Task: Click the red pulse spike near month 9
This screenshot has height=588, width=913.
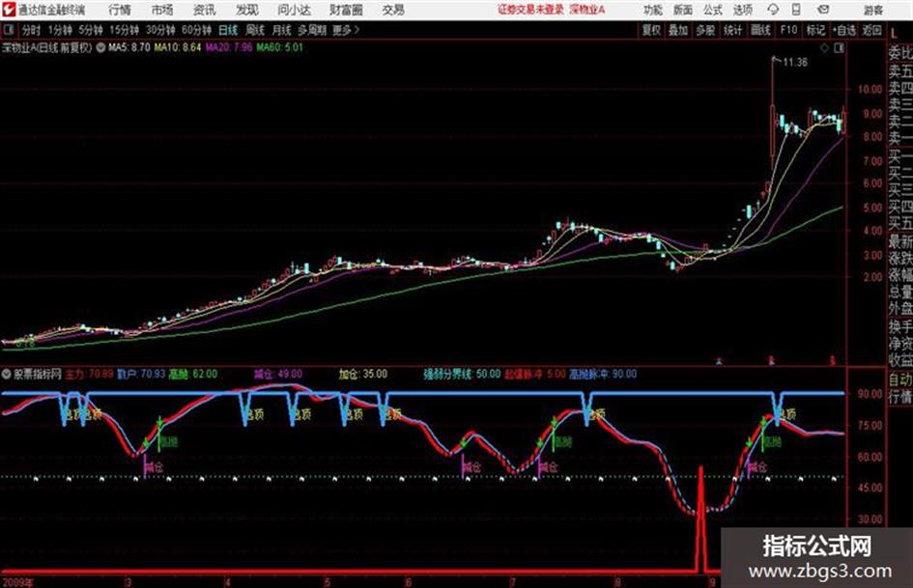Action: click(x=700, y=518)
